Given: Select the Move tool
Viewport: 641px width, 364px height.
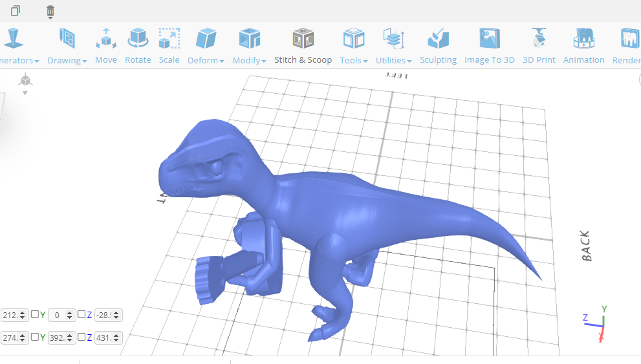Looking at the screenshot, I should [x=106, y=46].
